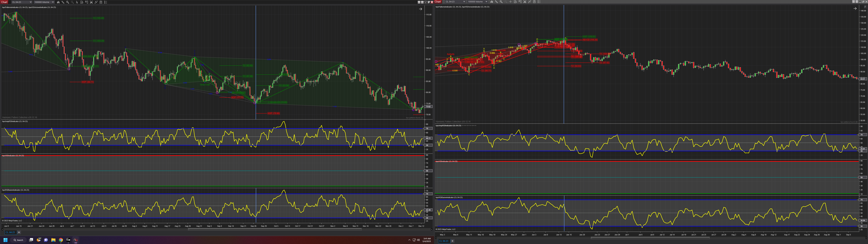Expand 100000 Volume interval dropdown in left chart
The height and width of the screenshot is (244, 868).
click(x=53, y=2)
